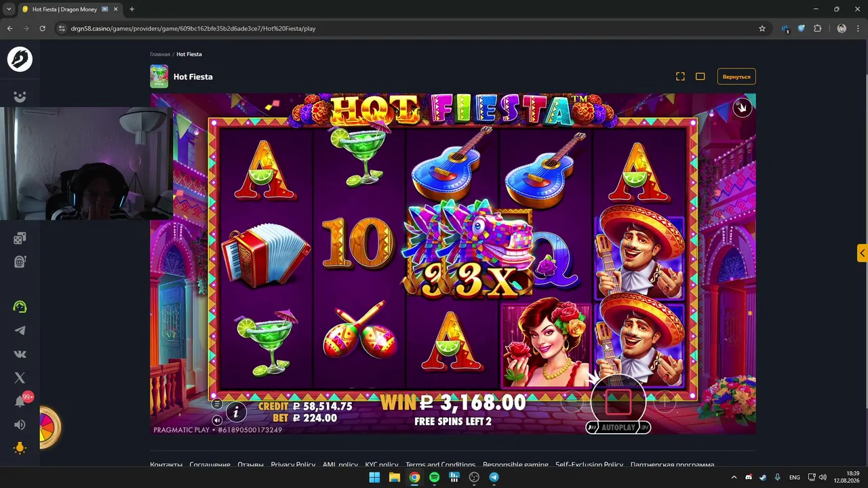Mute the slot game sound
Image resolution: width=868 pixels, height=488 pixels.
(x=217, y=420)
